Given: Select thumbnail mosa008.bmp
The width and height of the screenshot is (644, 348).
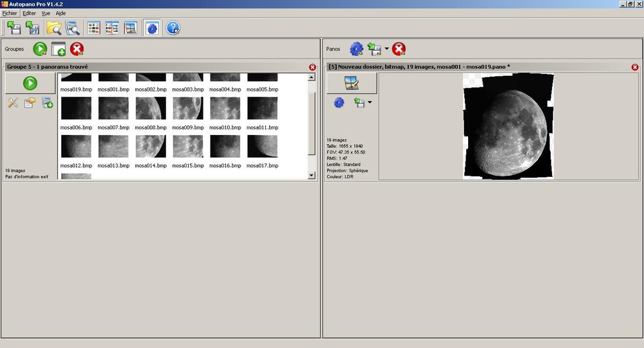Looking at the screenshot, I should 151,108.
